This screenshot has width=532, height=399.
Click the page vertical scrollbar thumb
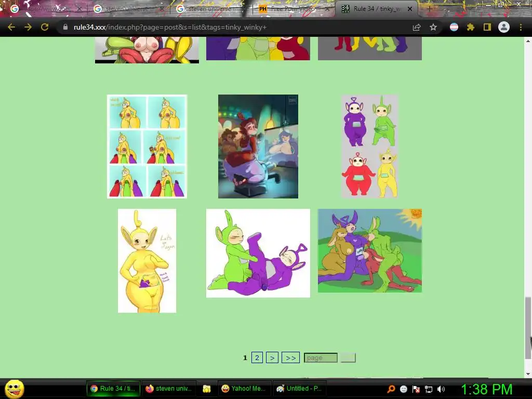(x=528, y=327)
